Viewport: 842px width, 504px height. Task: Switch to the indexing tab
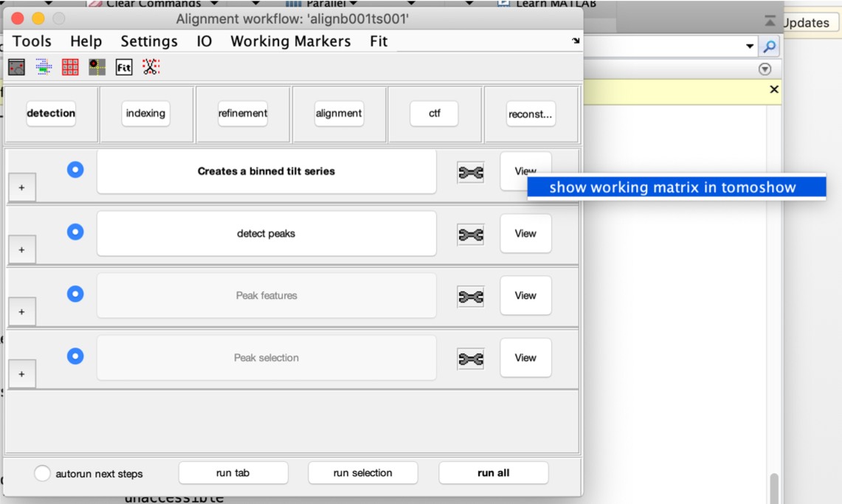click(145, 113)
